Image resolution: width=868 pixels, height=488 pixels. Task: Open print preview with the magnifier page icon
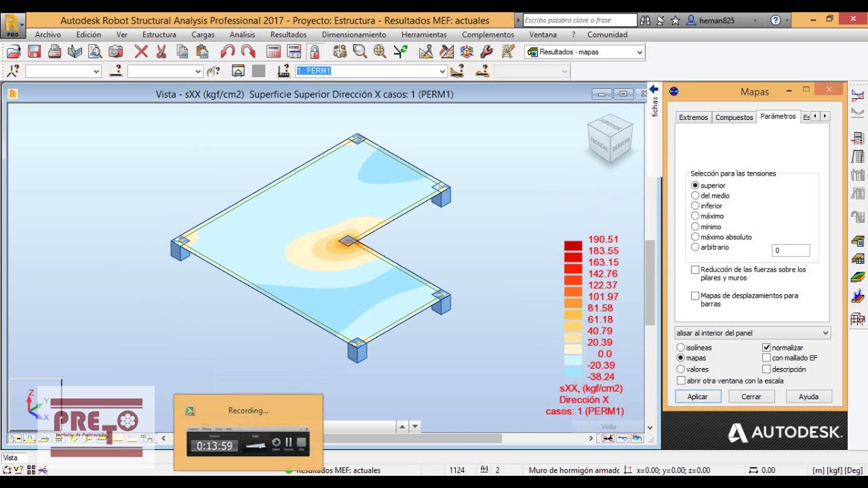(95, 52)
